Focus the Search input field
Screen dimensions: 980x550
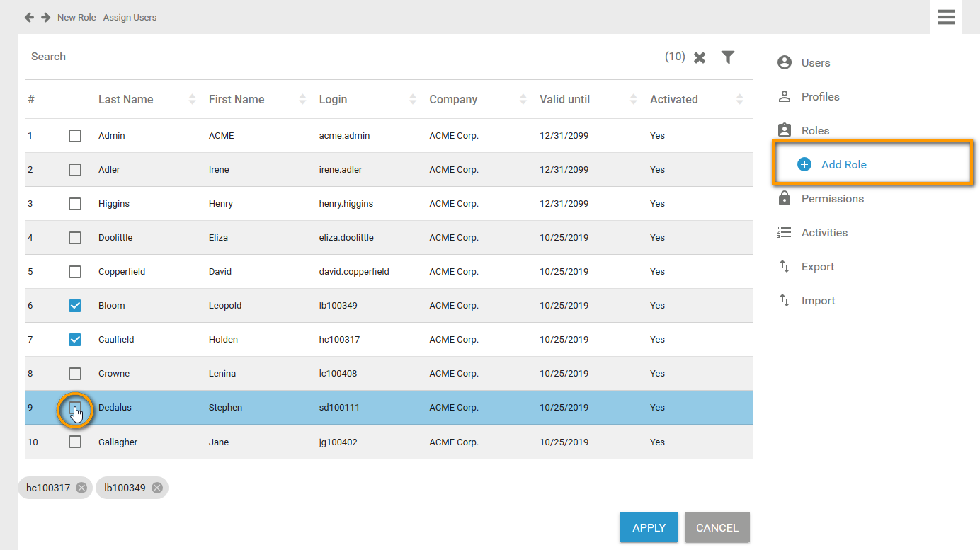(340, 57)
